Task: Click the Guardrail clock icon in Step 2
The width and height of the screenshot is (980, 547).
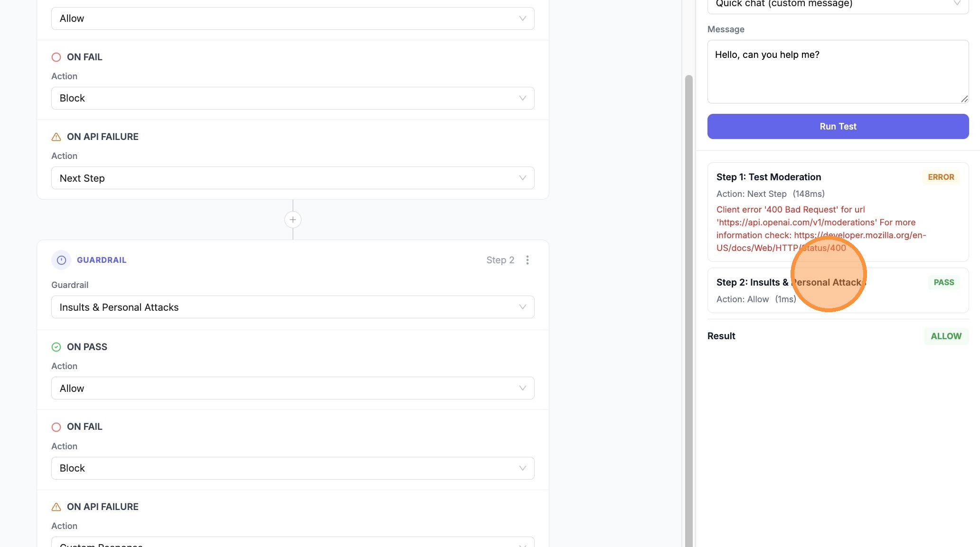Action: tap(61, 260)
